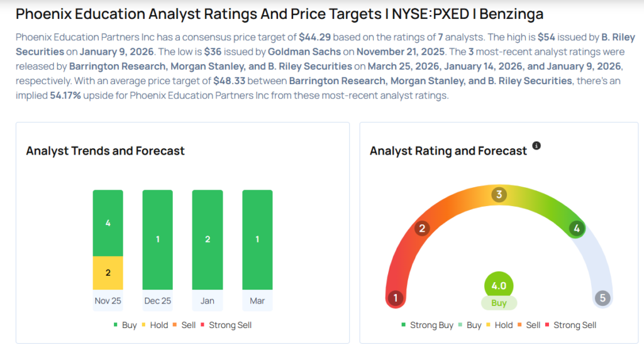Select the Mar axis label
644x355 pixels.
pyautogui.click(x=257, y=301)
